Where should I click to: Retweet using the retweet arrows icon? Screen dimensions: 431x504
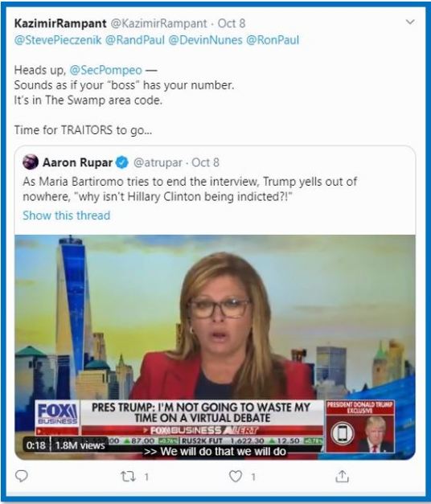pyautogui.click(x=128, y=477)
